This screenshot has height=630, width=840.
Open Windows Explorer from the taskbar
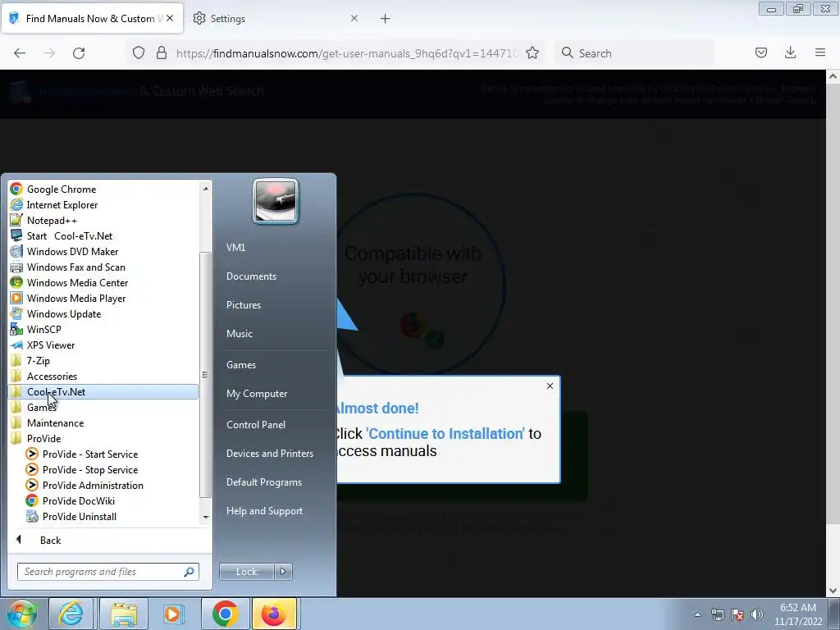[x=124, y=614]
